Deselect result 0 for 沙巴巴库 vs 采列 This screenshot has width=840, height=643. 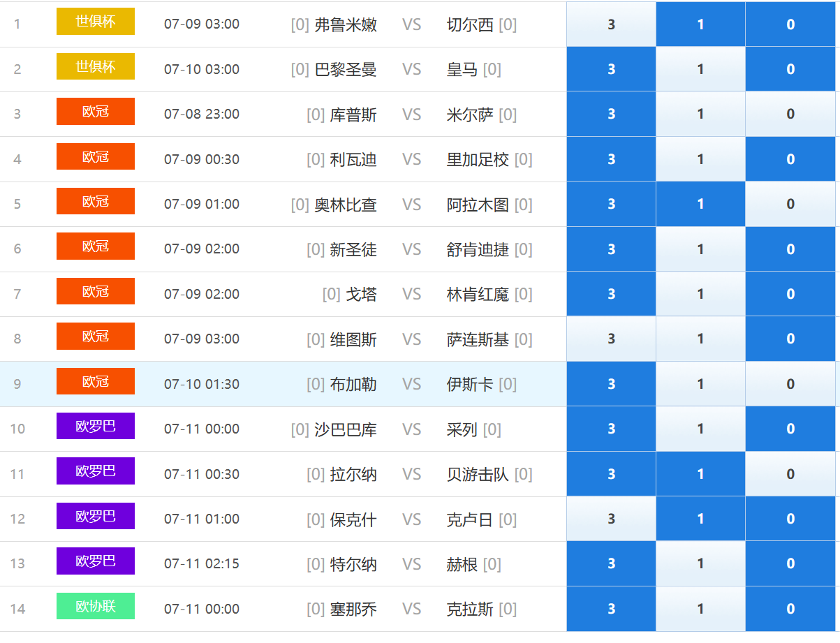point(790,429)
